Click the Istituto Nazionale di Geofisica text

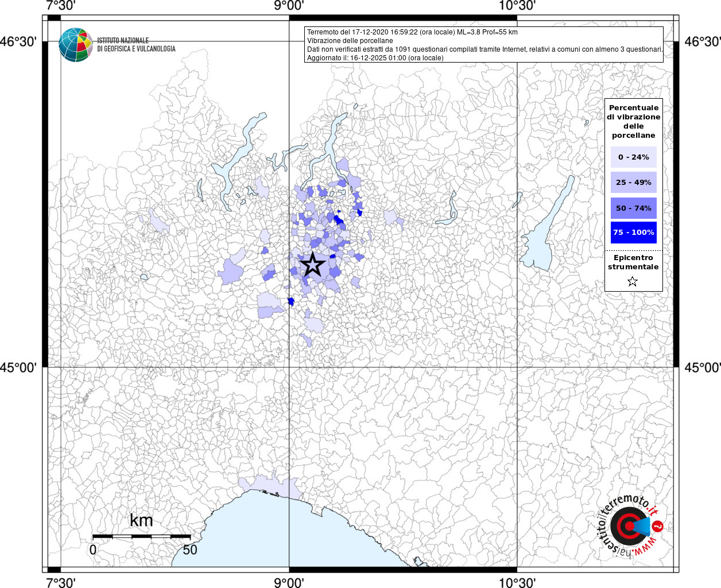136,45
